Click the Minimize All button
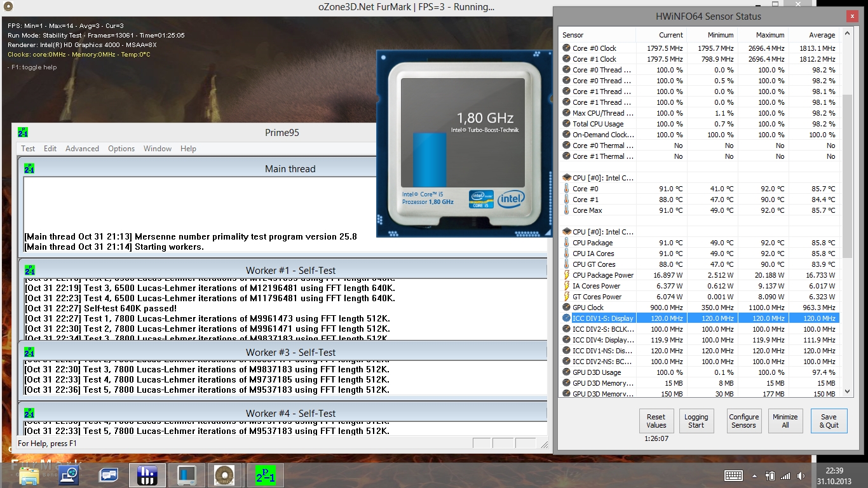868x488 pixels. click(785, 421)
